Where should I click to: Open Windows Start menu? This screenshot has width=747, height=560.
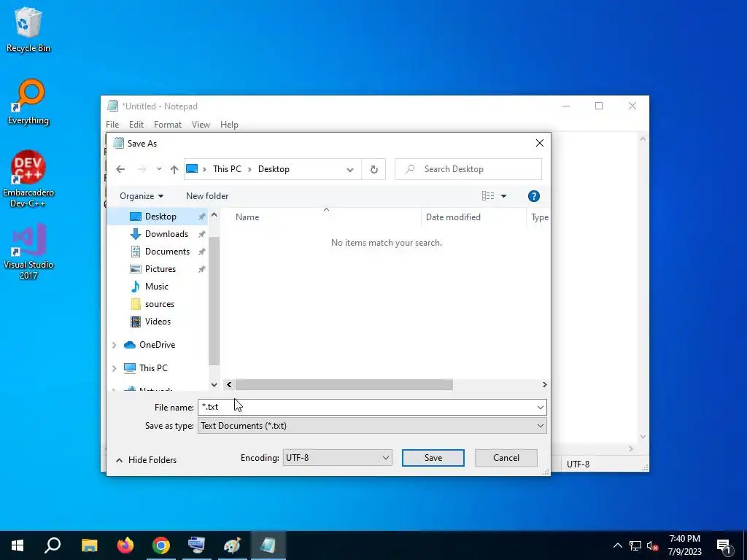[18, 545]
